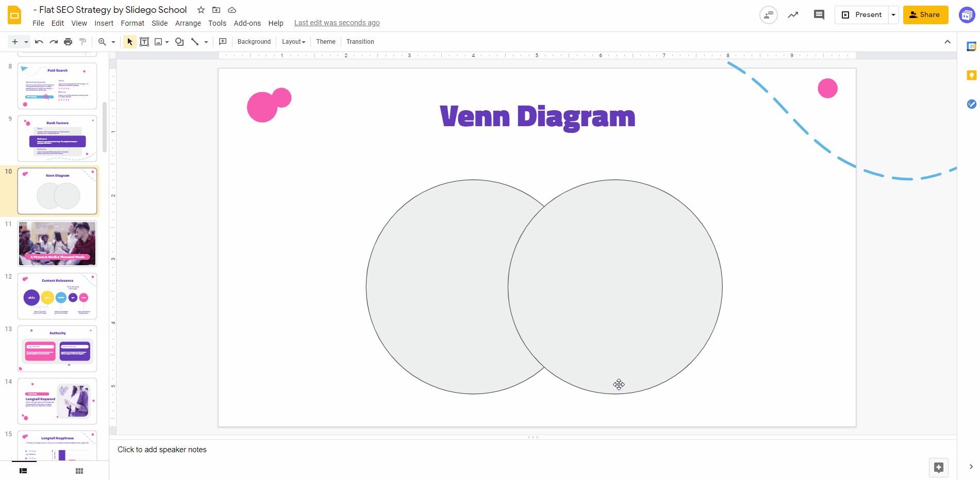Image resolution: width=980 pixels, height=480 pixels.
Task: Open the Layout dropdown
Action: pyautogui.click(x=293, y=42)
